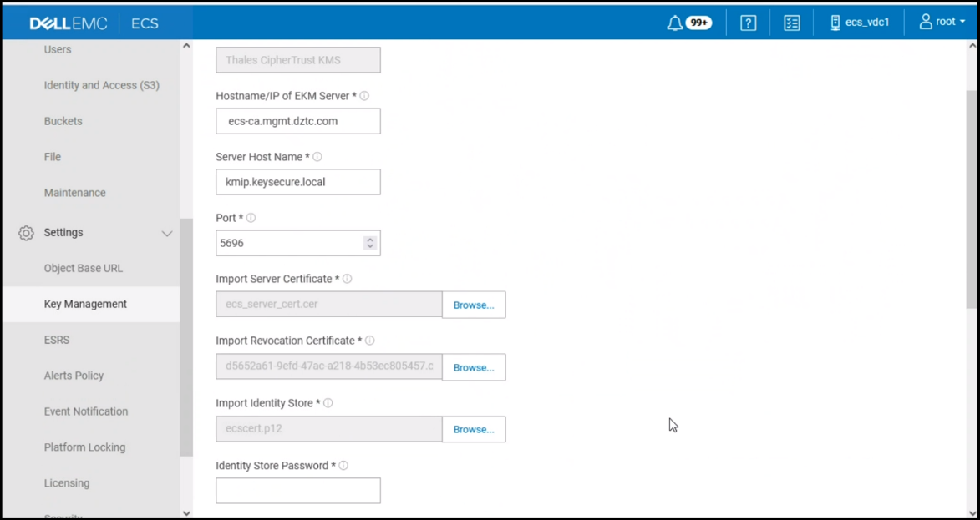Image resolution: width=980 pixels, height=520 pixels.
Task: Click the 99+ alerts badge
Action: (x=698, y=23)
